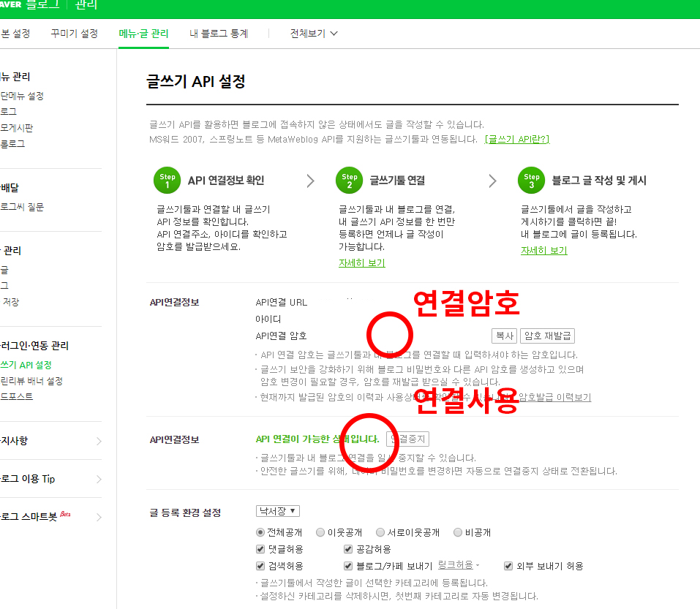Uncheck the 댓글허용 checkbox
This screenshot has width=700, height=609.
coord(261,549)
